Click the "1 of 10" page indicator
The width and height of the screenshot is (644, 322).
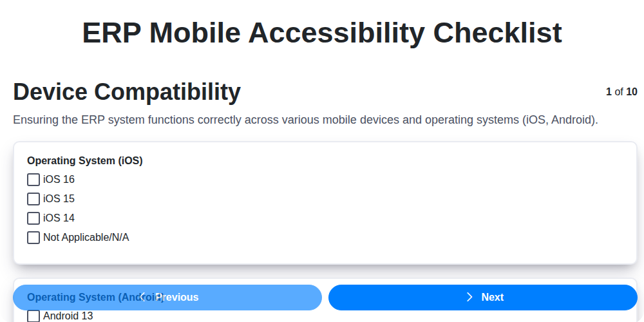click(621, 92)
